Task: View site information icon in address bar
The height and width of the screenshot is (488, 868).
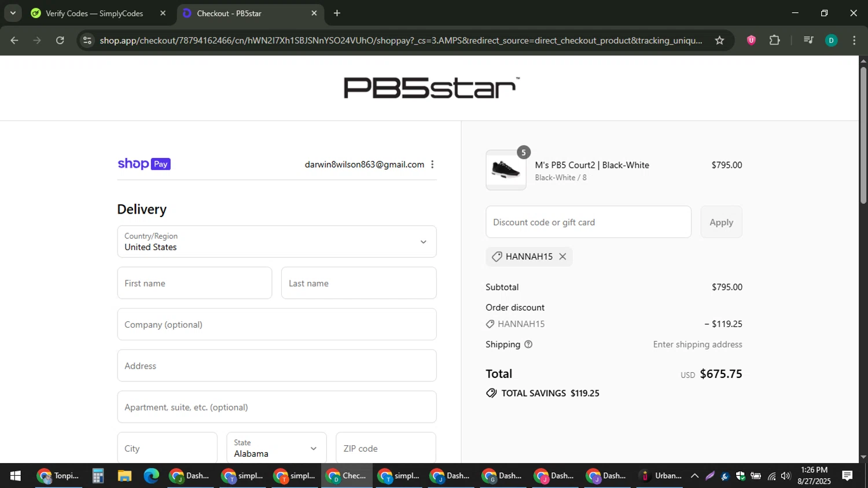Action: click(87, 41)
